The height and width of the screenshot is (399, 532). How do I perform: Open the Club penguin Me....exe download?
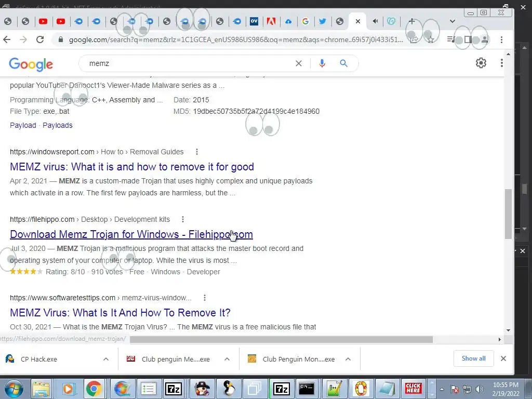click(x=169, y=359)
